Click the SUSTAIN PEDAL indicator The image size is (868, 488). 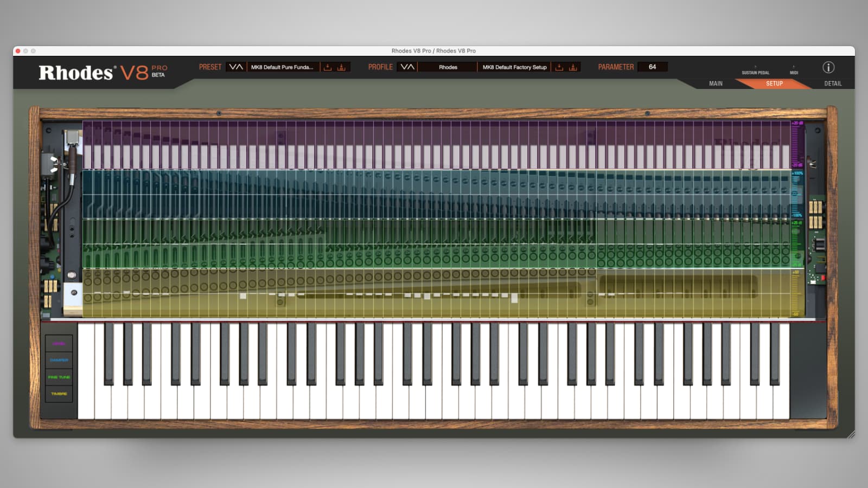755,70
